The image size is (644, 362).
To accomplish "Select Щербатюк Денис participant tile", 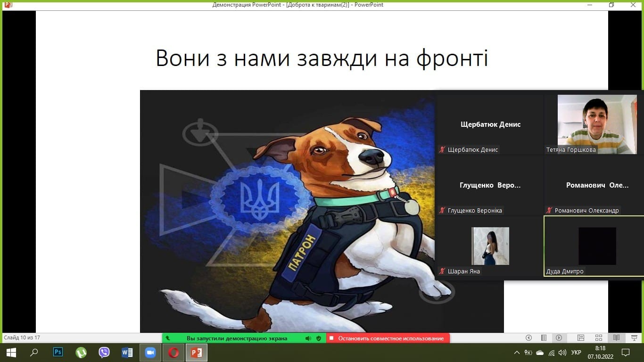I will 490,124.
